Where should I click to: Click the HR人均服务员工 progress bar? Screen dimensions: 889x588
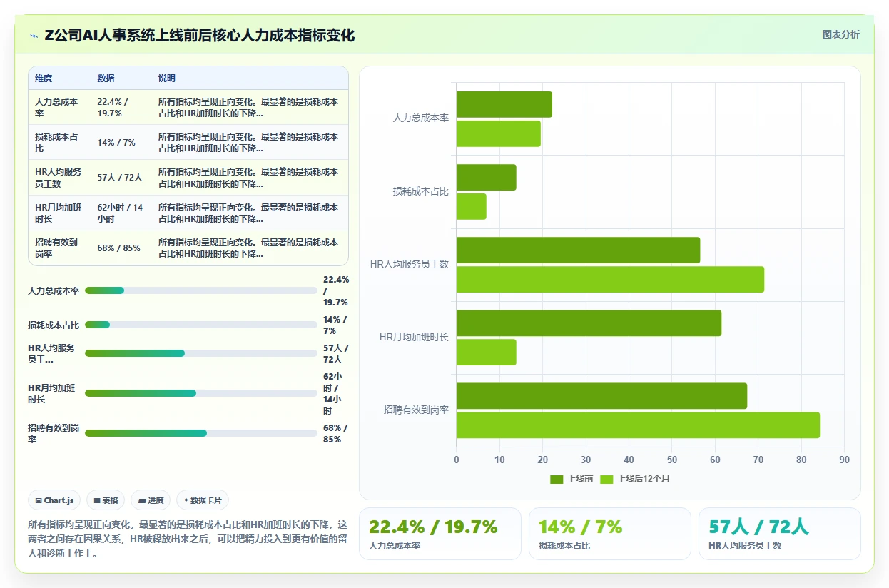200,353
